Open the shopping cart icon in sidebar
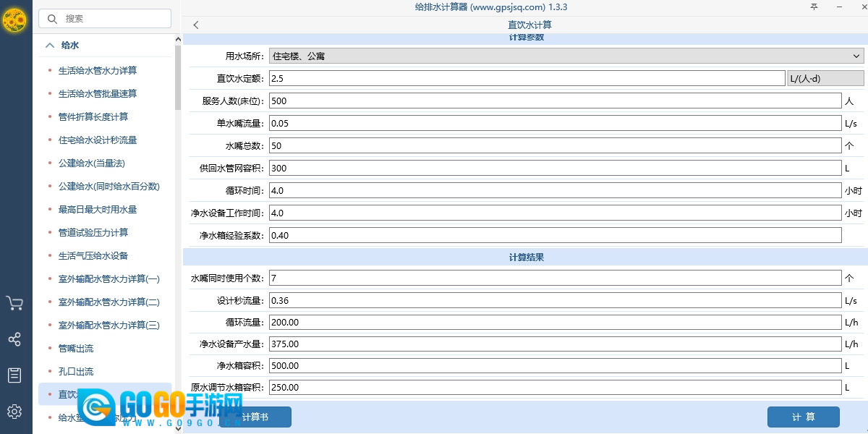The height and width of the screenshot is (434, 868). pyautogui.click(x=14, y=303)
